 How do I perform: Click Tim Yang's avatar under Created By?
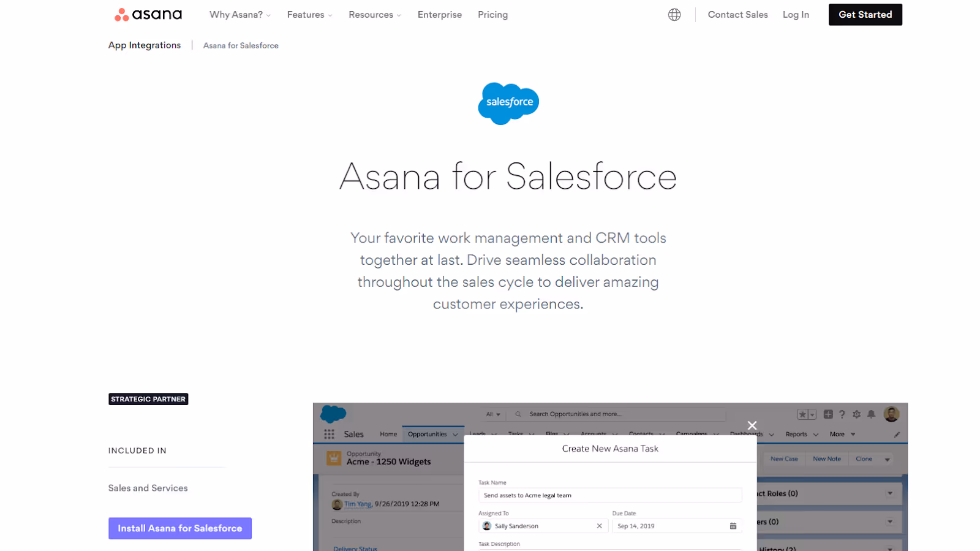click(x=337, y=504)
